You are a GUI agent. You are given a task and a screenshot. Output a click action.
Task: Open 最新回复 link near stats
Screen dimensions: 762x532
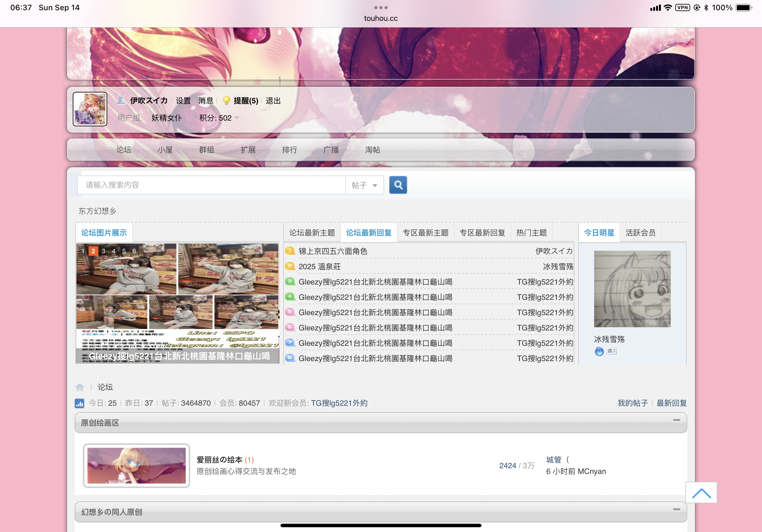click(672, 403)
